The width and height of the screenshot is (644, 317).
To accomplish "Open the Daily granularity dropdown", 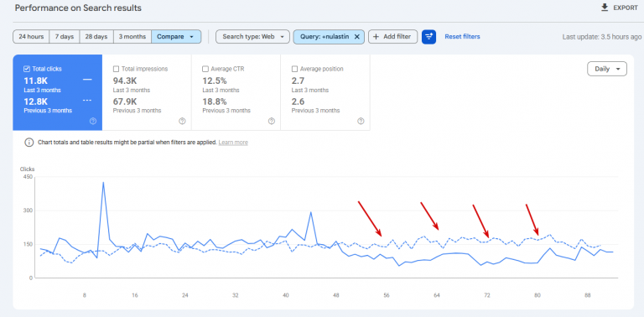I will [607, 69].
